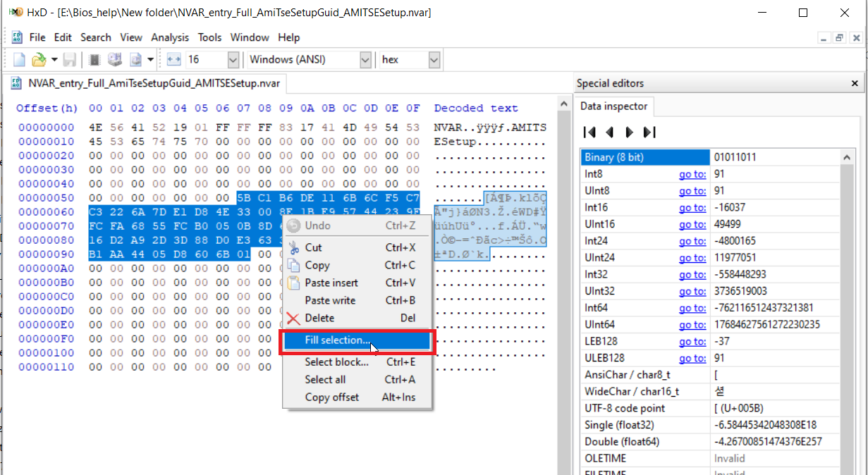Choose Fill selection from context menu
The image size is (868, 475).
tap(357, 340)
